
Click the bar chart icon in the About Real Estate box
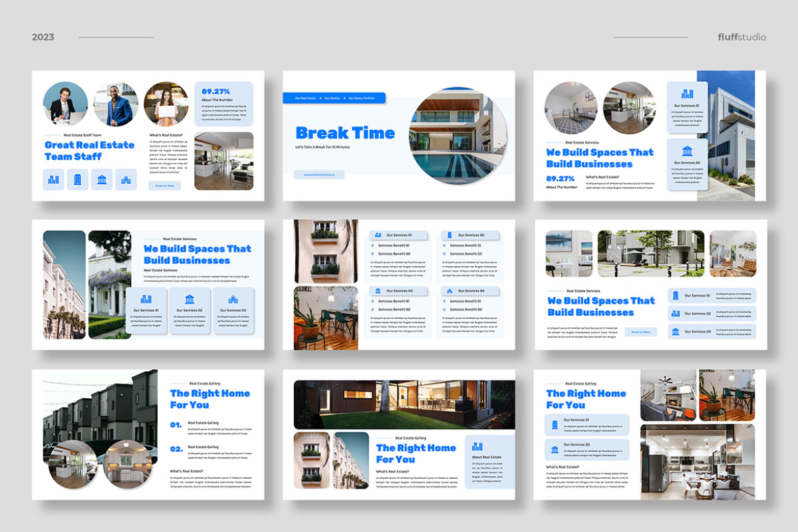click(477, 447)
